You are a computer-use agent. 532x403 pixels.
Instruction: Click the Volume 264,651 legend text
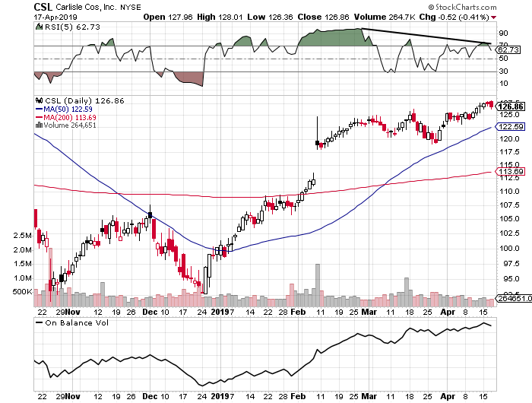pyautogui.click(x=70, y=125)
